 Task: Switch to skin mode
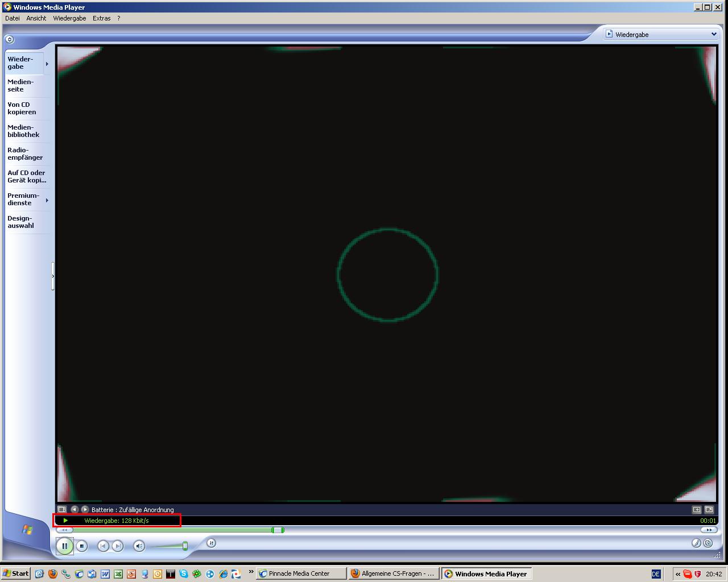(x=708, y=543)
